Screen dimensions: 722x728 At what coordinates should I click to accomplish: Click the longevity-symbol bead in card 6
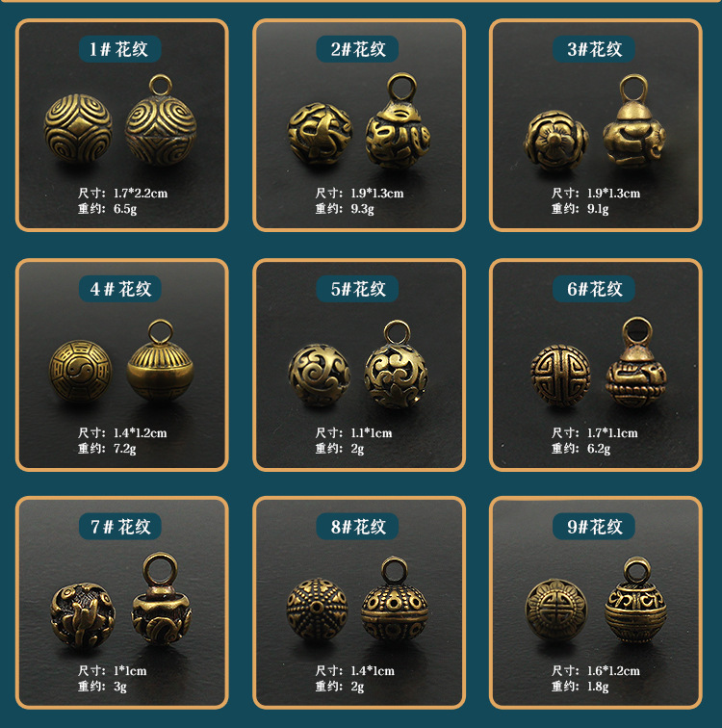tap(560, 376)
